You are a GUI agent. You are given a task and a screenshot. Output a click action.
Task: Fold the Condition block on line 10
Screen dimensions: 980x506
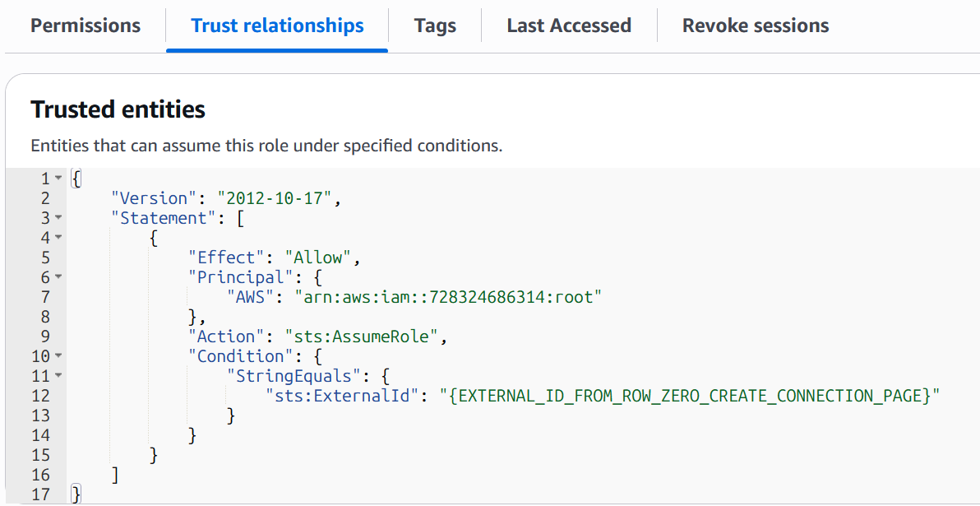58,356
